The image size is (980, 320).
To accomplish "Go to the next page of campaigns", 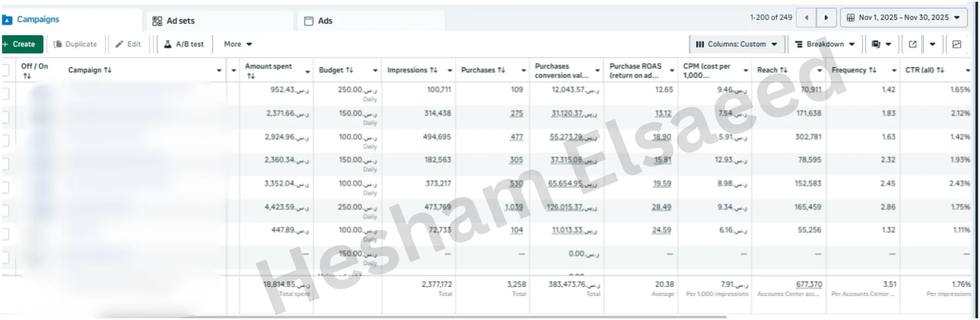I will 826,17.
